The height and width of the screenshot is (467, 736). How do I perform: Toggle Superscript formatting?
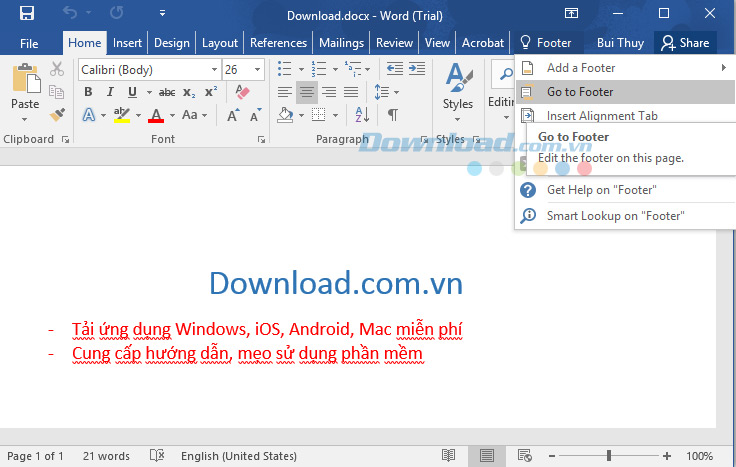tap(211, 92)
